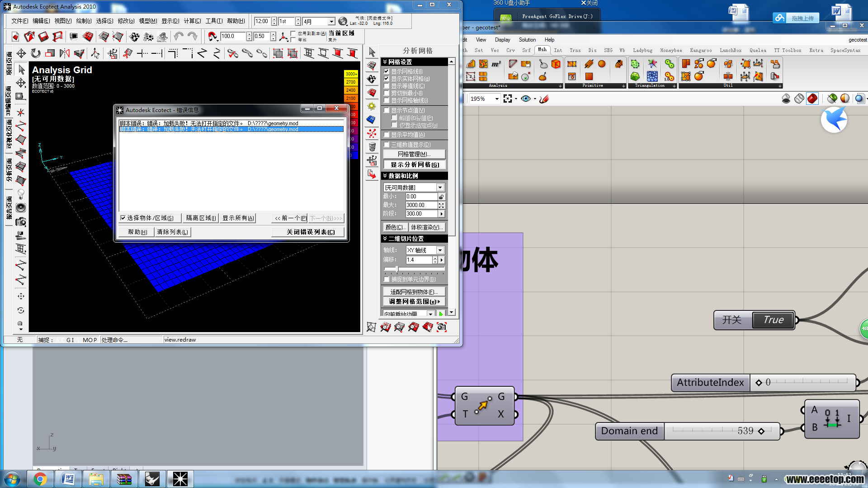Open the 向前播放动画 animation dropdown
The image size is (868, 488).
[430, 314]
